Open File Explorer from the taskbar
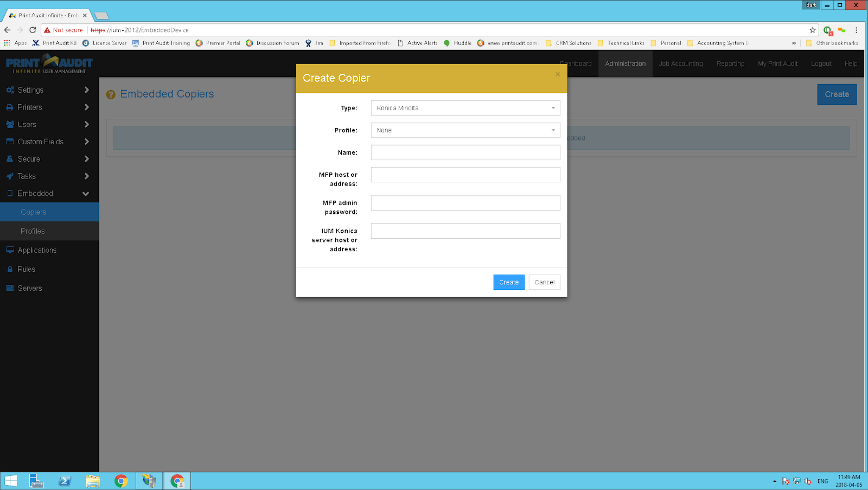The height and width of the screenshot is (490, 868). 93,481
